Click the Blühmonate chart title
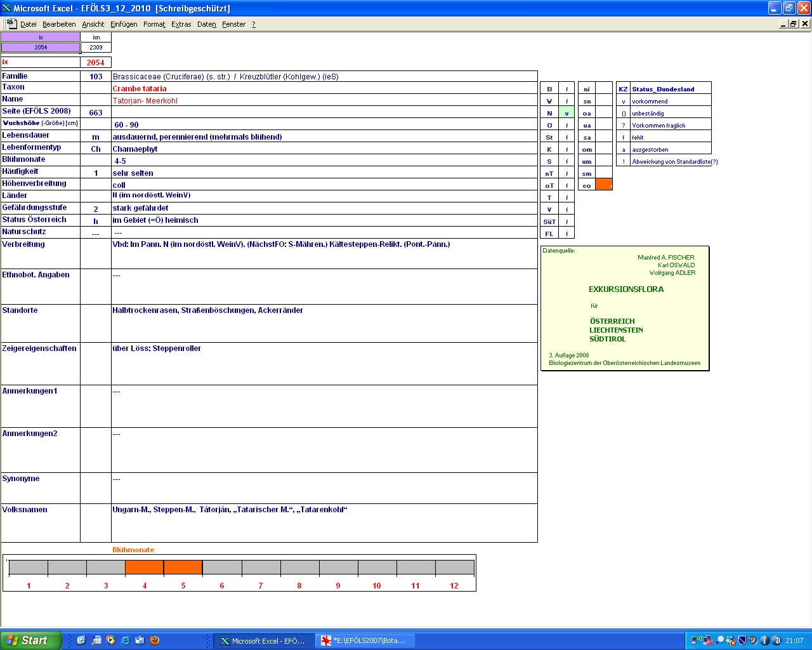Image resolution: width=812 pixels, height=650 pixels. click(133, 550)
